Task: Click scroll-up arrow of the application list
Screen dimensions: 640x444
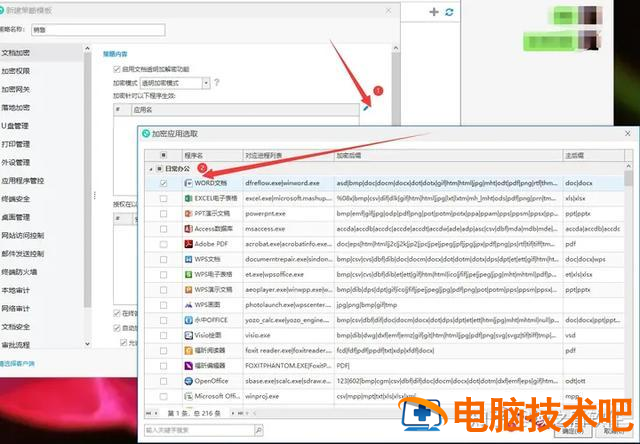Action: 628,166
